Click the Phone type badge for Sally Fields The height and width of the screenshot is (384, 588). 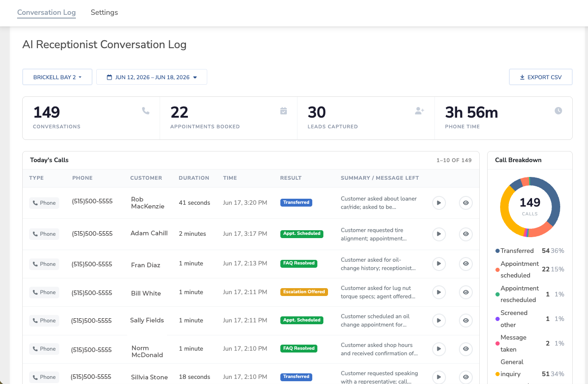point(44,321)
